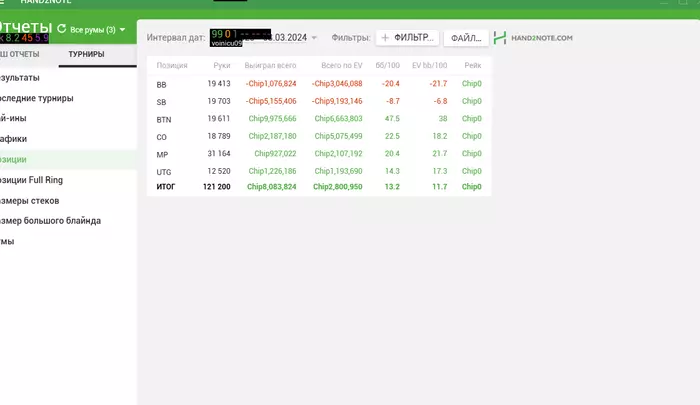This screenshot has width=700, height=405.
Task: Open the Все румы (3) dropdown
Action: 98,30
